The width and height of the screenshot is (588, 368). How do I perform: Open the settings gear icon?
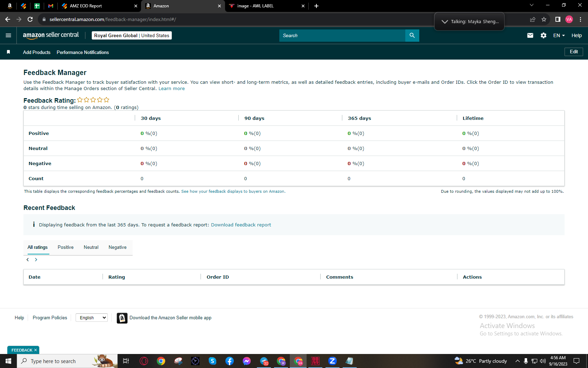pos(544,35)
